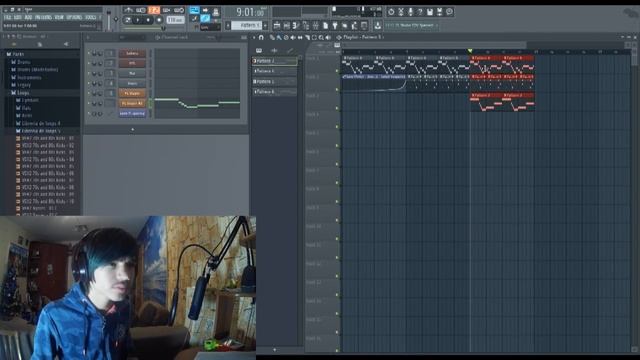Click the add channel plus button

point(132,129)
